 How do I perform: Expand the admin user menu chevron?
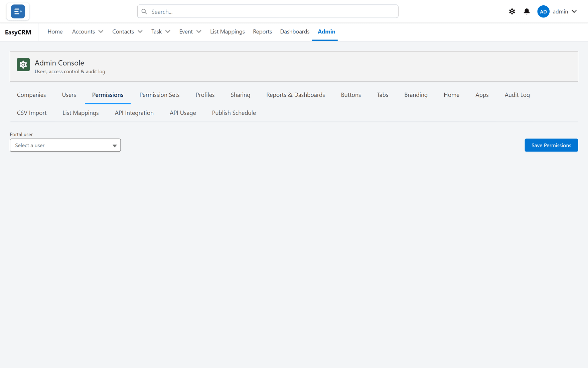[x=574, y=11]
